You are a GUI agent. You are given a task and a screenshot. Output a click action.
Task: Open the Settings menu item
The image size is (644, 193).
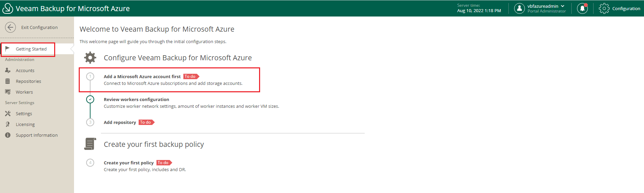click(x=24, y=114)
